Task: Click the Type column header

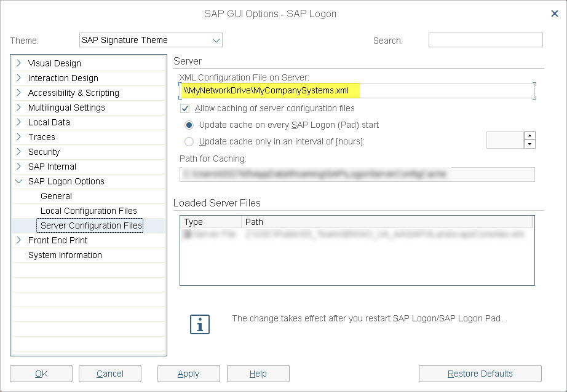Action: click(x=211, y=222)
